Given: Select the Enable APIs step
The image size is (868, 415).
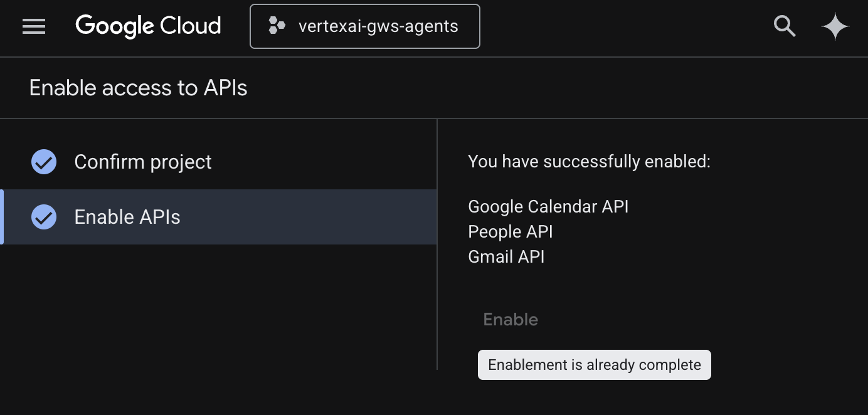Looking at the screenshot, I should 127,217.
